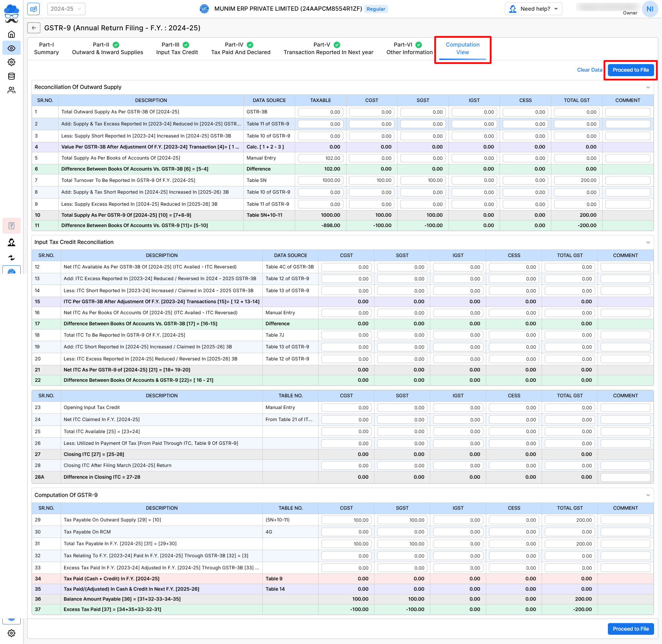This screenshot has height=644, width=662.
Task: Click the back arrow beside GSTR-9 title
Action: click(34, 28)
